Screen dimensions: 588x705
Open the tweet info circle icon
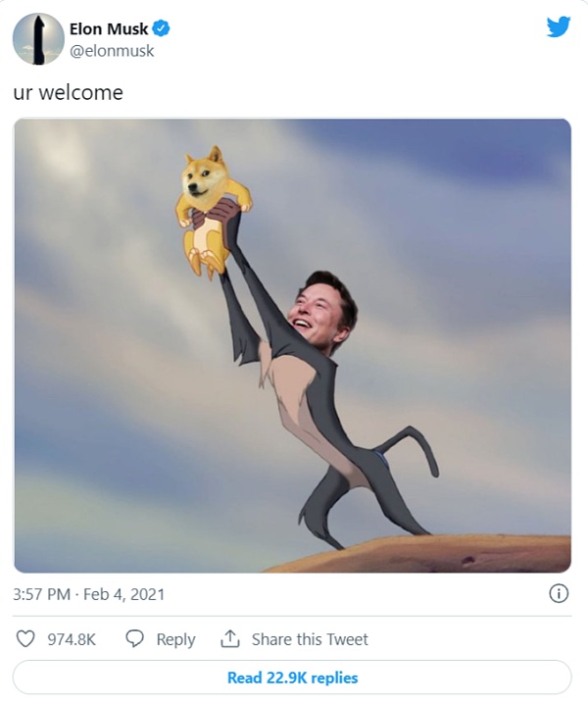coord(559,593)
